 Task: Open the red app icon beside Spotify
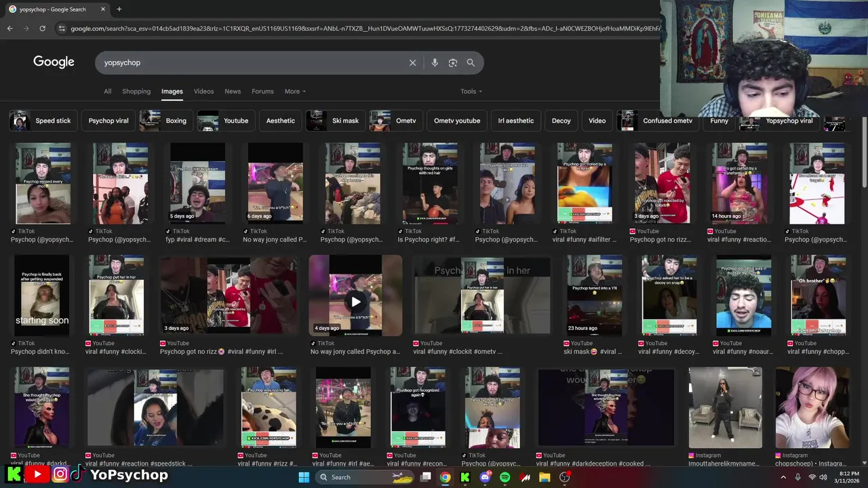pos(525,477)
